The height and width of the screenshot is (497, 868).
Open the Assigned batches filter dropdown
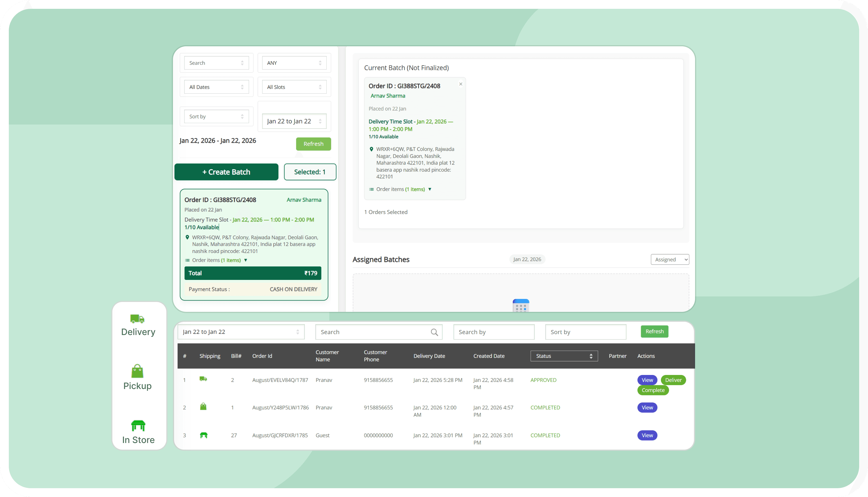pos(669,260)
